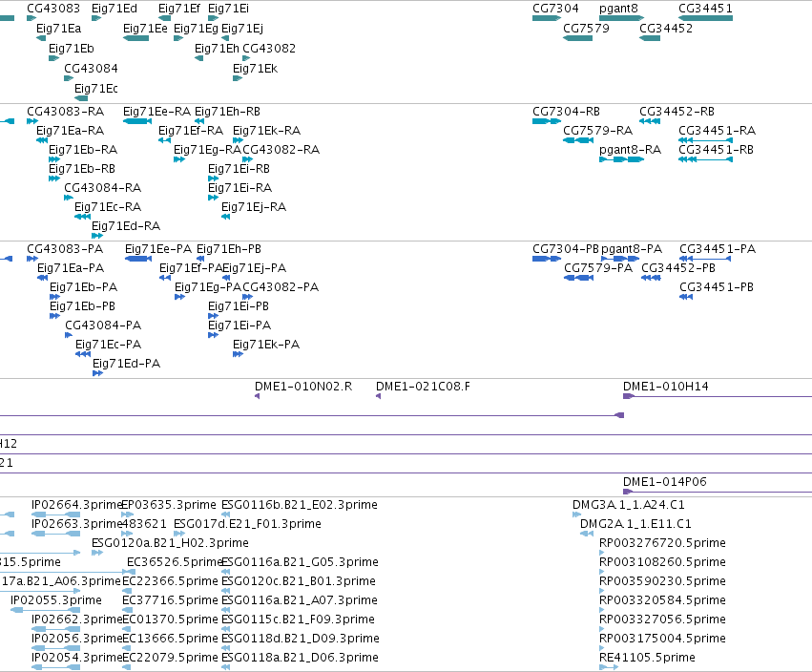The width and height of the screenshot is (812, 672).
Task: Click CG34451-RA transcript label
Action: [x=717, y=131]
